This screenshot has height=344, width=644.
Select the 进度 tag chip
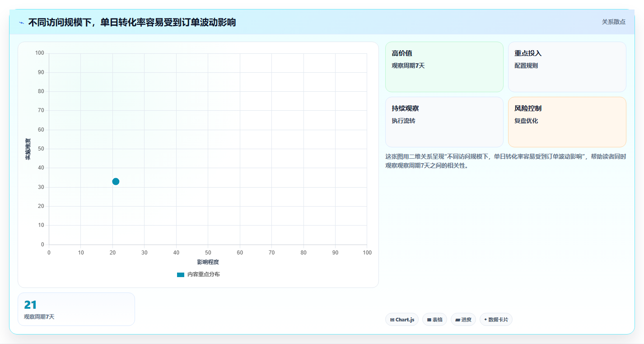coord(463,320)
